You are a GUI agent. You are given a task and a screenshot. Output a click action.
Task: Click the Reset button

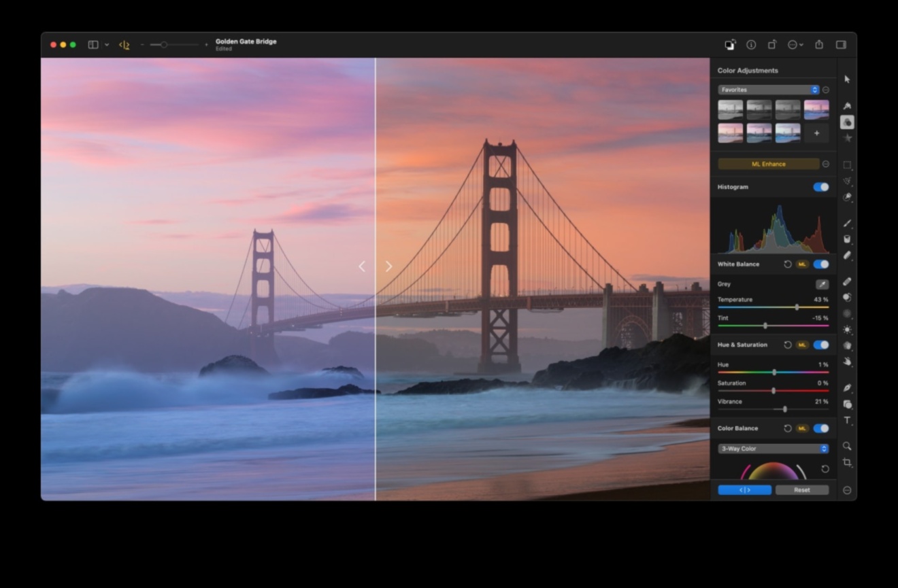802,490
